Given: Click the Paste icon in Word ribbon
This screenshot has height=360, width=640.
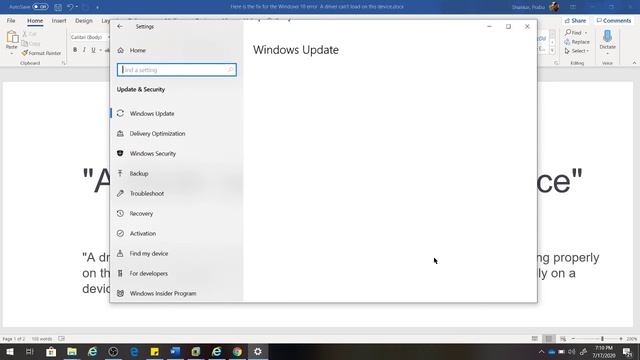Looking at the screenshot, I should [x=12, y=37].
